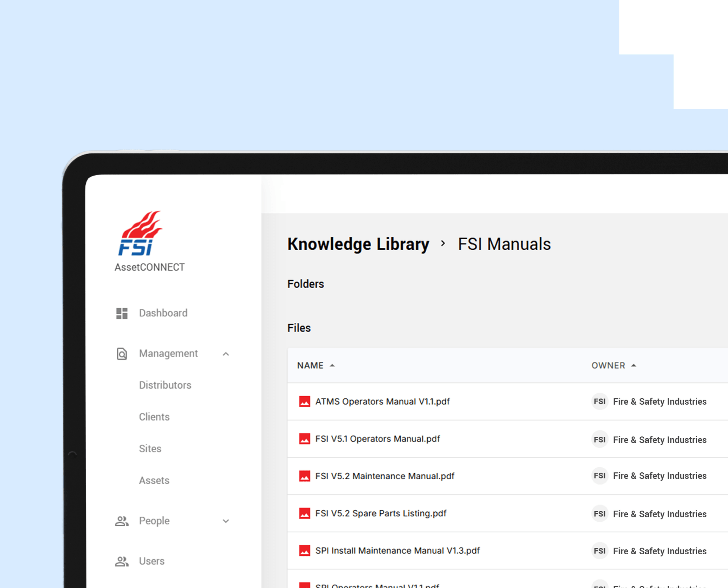Click ATMS Operators Manual PDF file icon
The width and height of the screenshot is (728, 588).
304,402
